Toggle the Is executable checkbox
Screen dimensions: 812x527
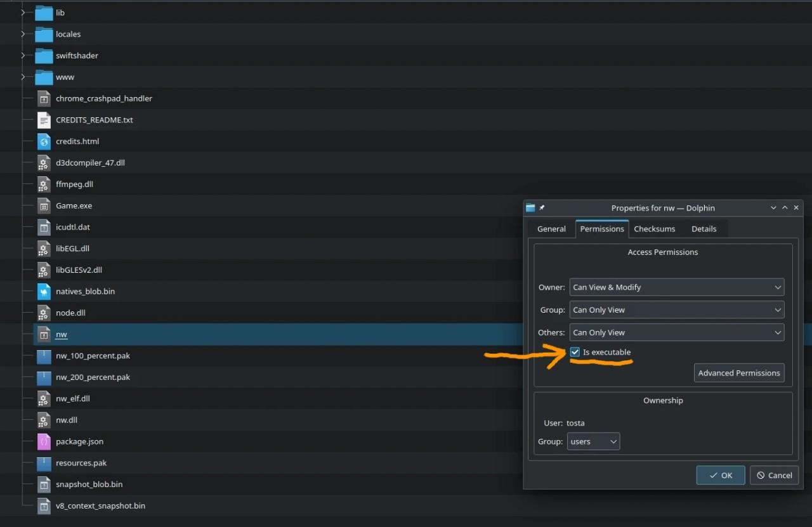(x=575, y=352)
